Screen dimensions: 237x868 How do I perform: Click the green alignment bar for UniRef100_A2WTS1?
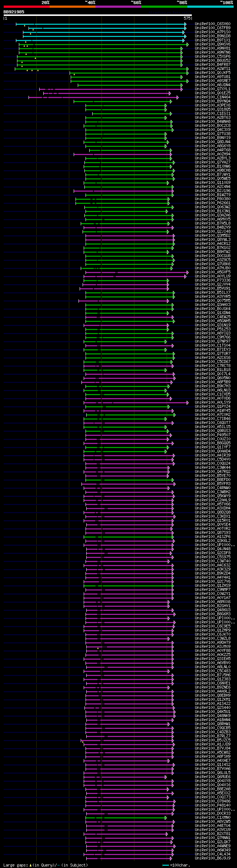click(x=101, y=69)
